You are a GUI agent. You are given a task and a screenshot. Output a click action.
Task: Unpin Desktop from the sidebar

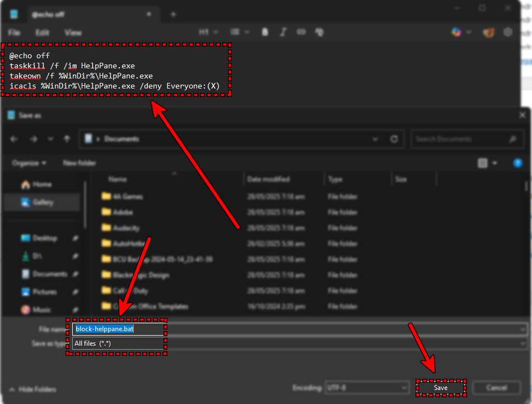(76, 238)
